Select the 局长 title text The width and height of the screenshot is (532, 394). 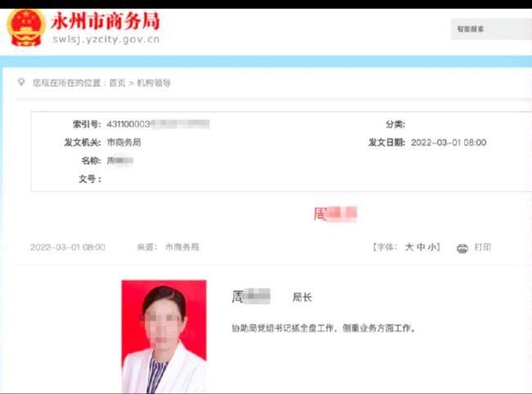point(302,298)
